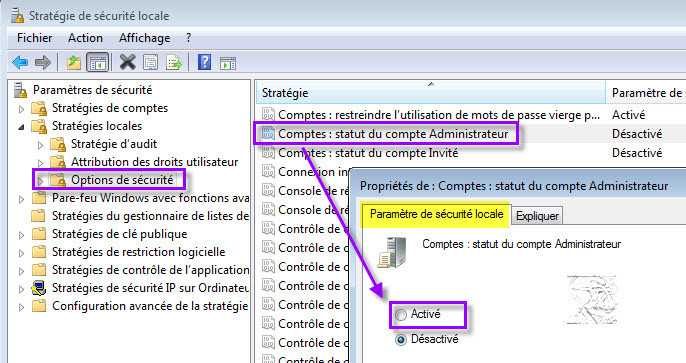Collapse the Stratégies locales node
Screen dimensions: 686x363
point(21,127)
